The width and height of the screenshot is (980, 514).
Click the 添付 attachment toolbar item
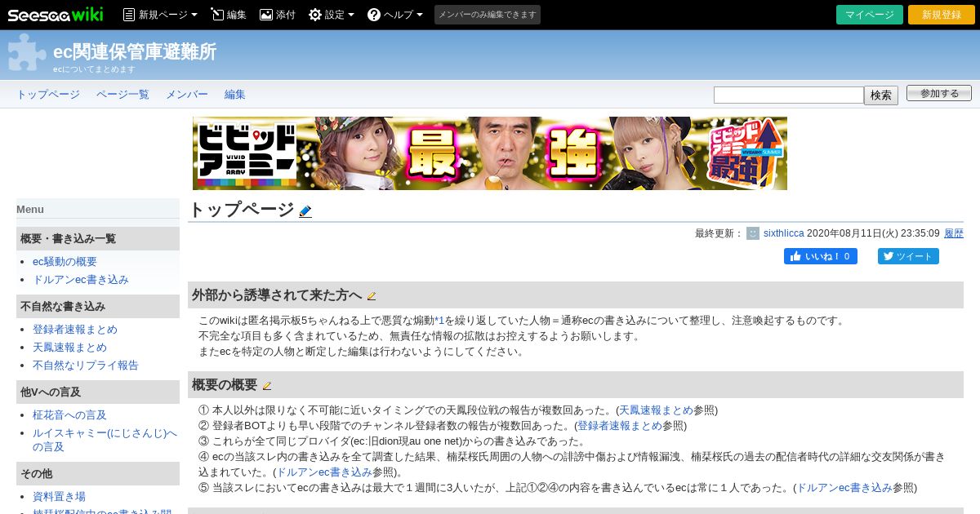278,15
